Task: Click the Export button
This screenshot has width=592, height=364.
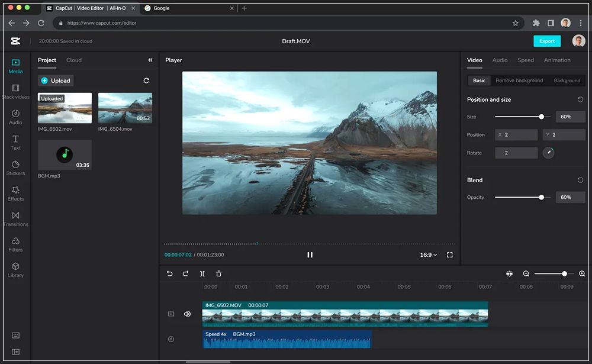Action: [546, 41]
